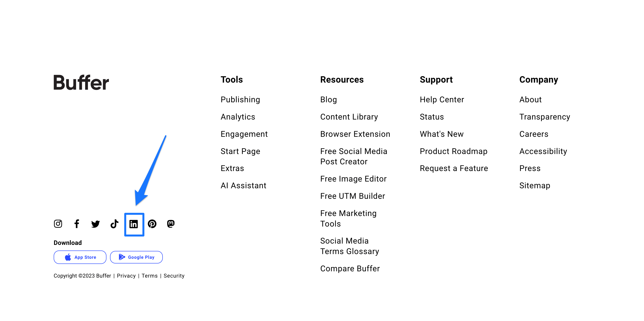Click the Facebook social media icon
This screenshot has width=644, height=321.
tap(77, 224)
